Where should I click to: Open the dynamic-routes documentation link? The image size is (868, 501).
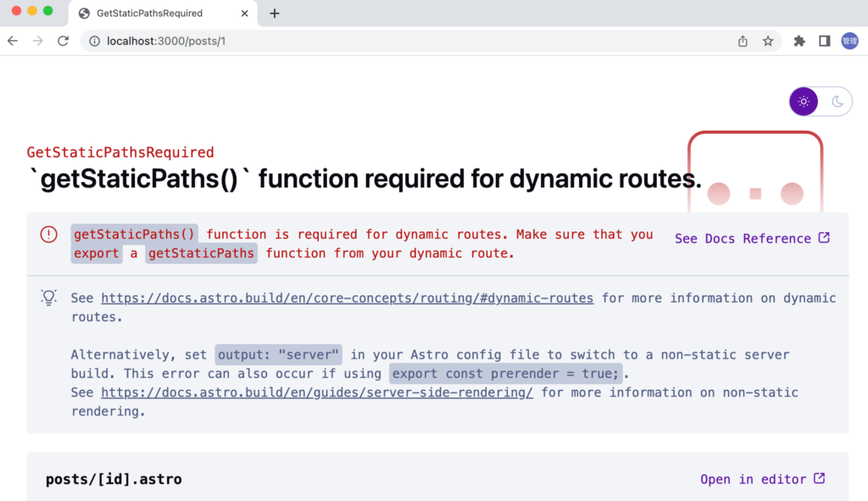pyautogui.click(x=347, y=298)
